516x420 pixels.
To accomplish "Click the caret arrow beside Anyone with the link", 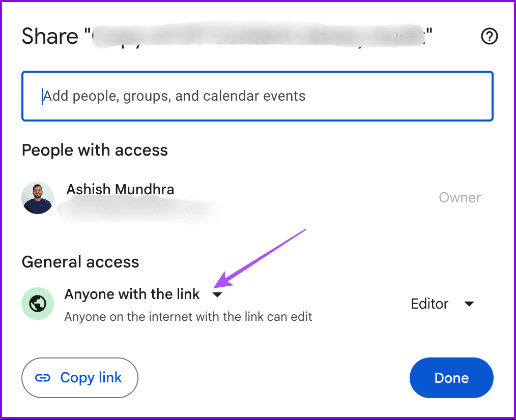I will (x=218, y=294).
